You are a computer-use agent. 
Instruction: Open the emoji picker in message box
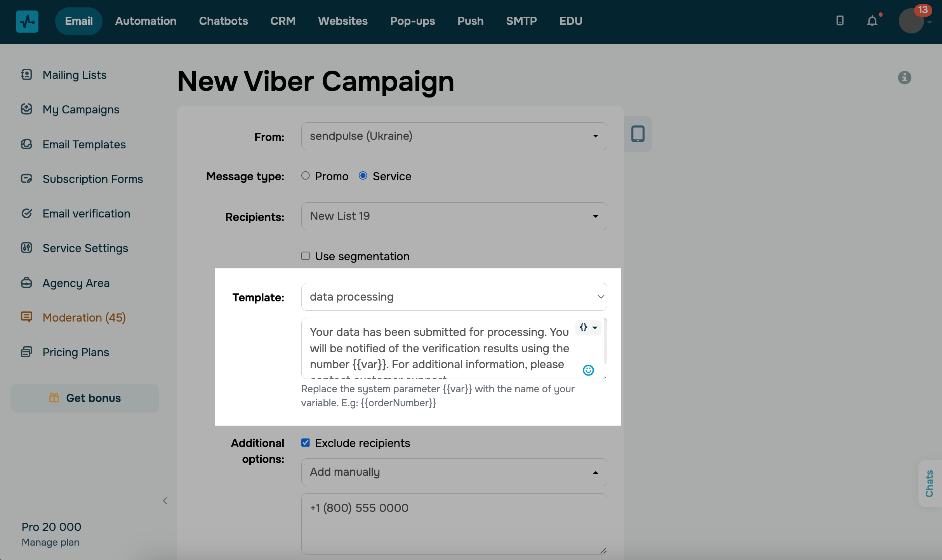[x=588, y=370]
